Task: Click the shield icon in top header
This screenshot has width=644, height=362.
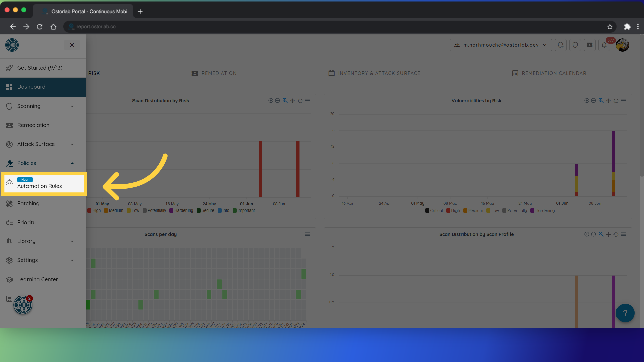Action: (x=575, y=45)
